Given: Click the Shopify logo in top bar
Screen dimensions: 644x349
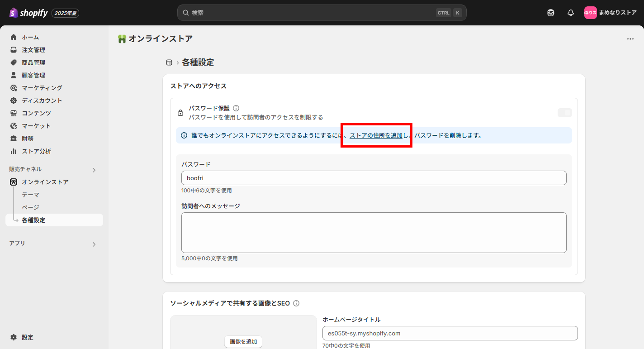Looking at the screenshot, I should (x=28, y=13).
